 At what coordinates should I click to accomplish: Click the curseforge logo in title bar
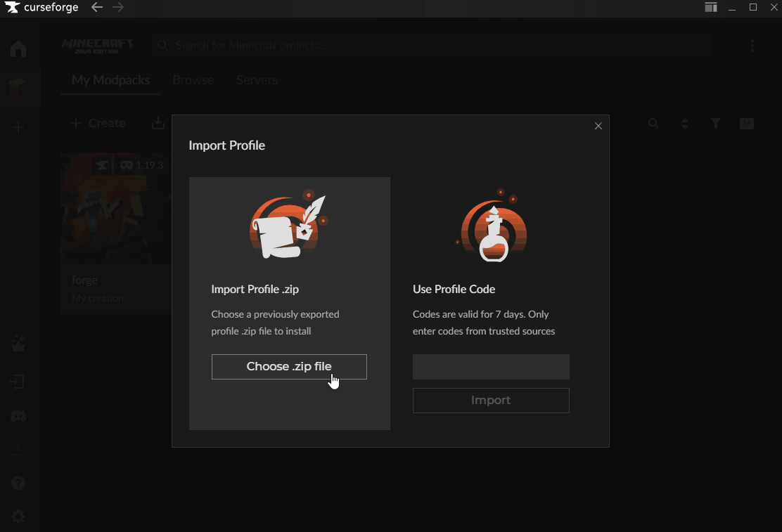[41, 7]
